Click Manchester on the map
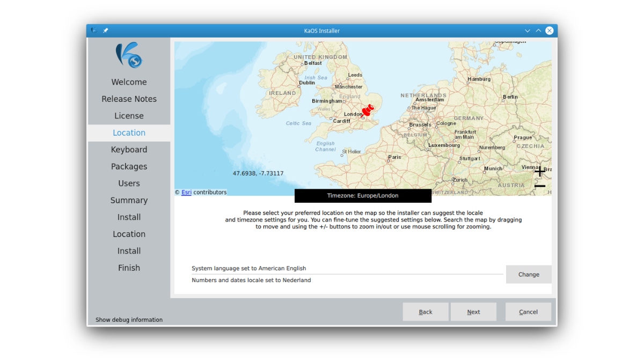This screenshot has width=644, height=362. tap(349, 87)
